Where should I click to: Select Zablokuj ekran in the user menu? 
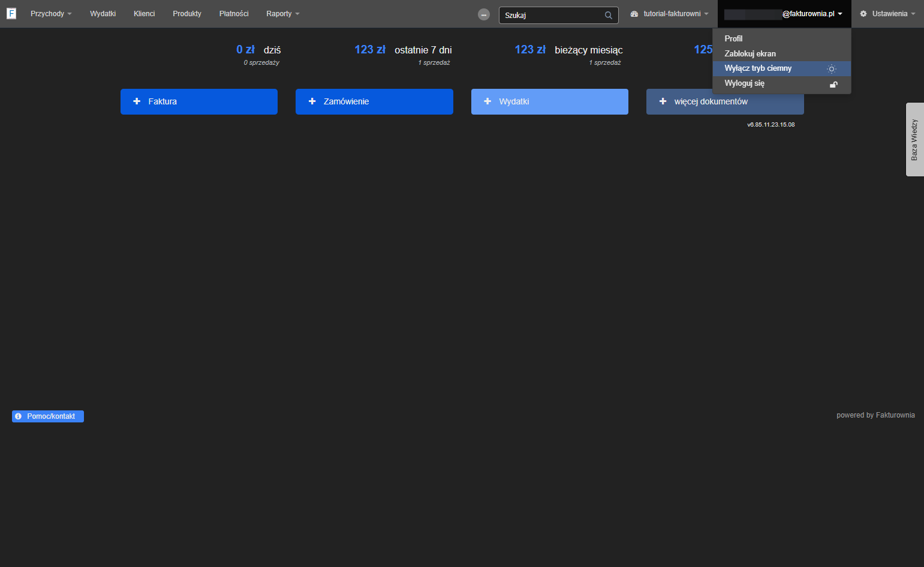point(782,53)
